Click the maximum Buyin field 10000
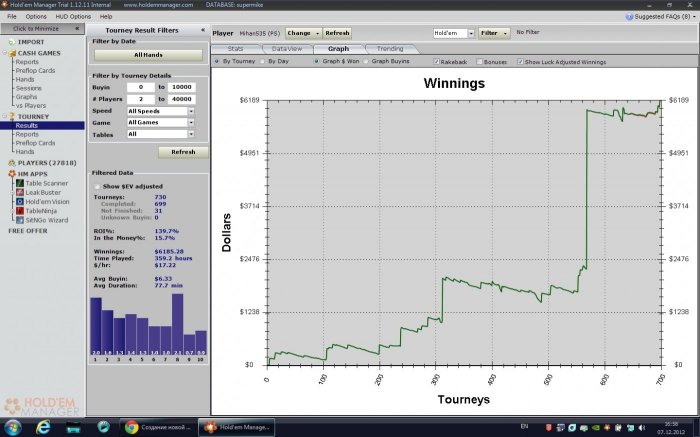The width and height of the screenshot is (700, 437). pos(181,87)
